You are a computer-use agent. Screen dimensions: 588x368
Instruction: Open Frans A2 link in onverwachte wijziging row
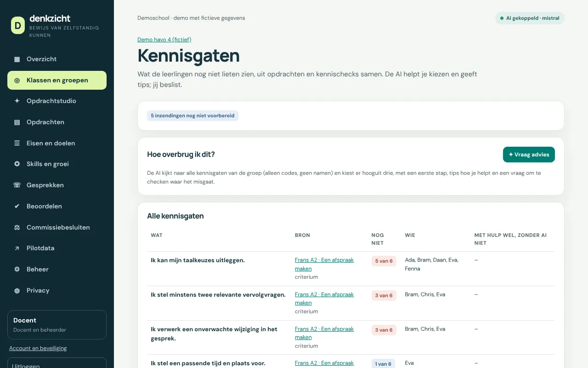324,333
